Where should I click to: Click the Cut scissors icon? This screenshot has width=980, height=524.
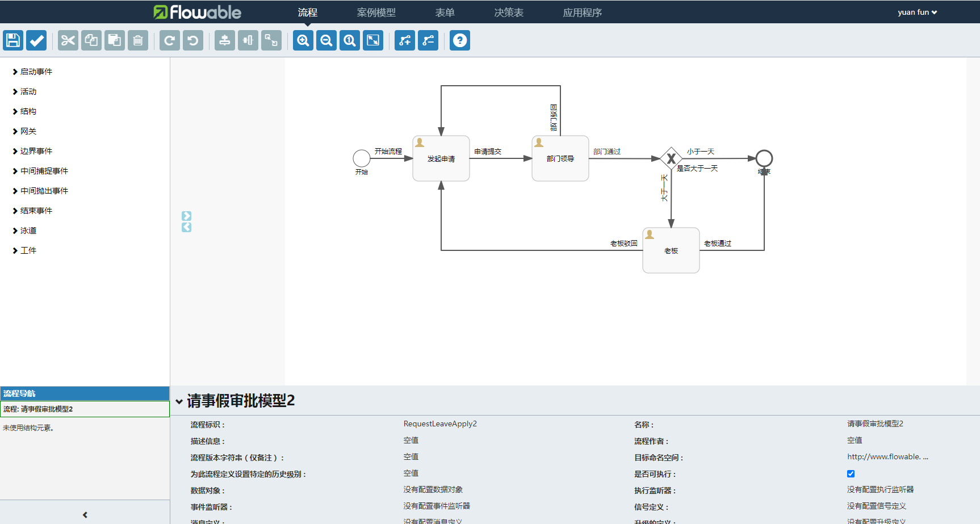(x=68, y=40)
